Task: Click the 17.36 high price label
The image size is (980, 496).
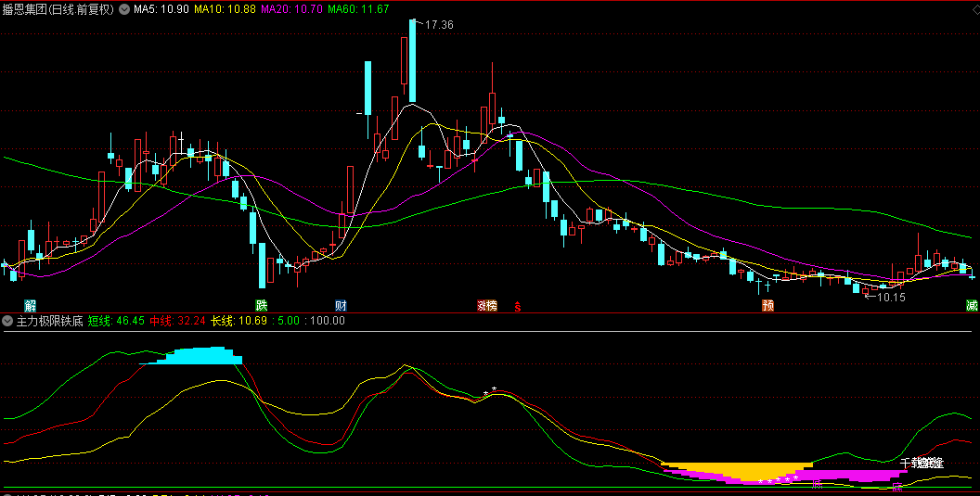Action: pos(439,25)
